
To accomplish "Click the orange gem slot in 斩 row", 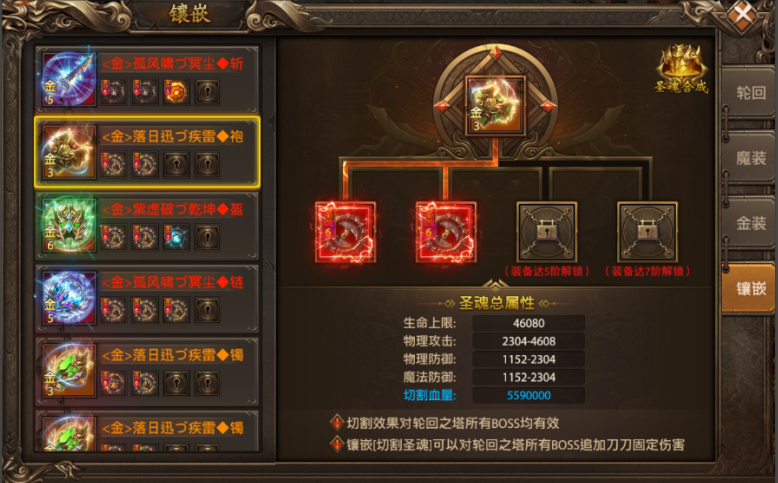I will click(x=176, y=92).
